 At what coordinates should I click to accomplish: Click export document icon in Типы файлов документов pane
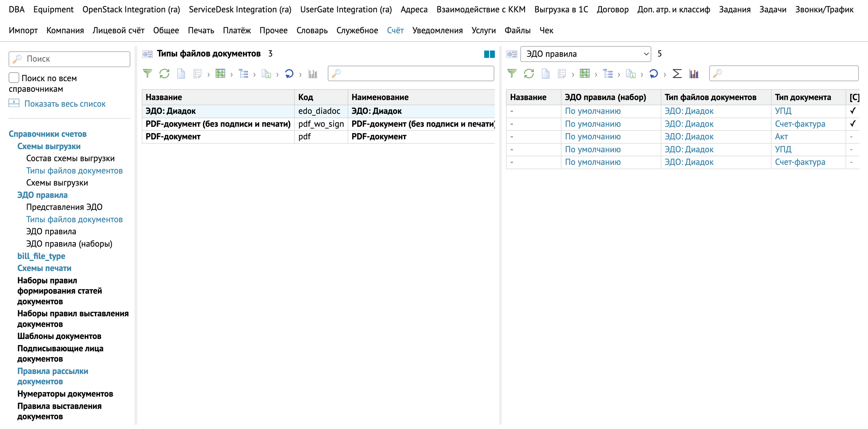click(x=266, y=73)
